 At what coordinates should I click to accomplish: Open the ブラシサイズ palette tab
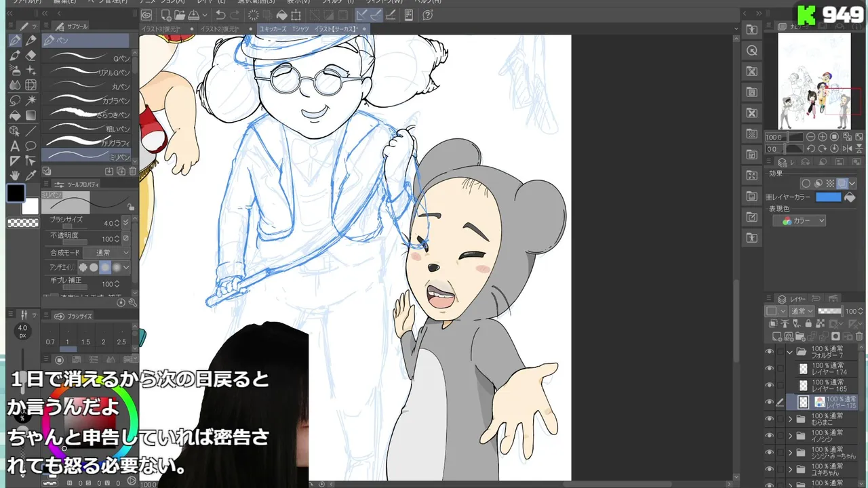tap(73, 317)
